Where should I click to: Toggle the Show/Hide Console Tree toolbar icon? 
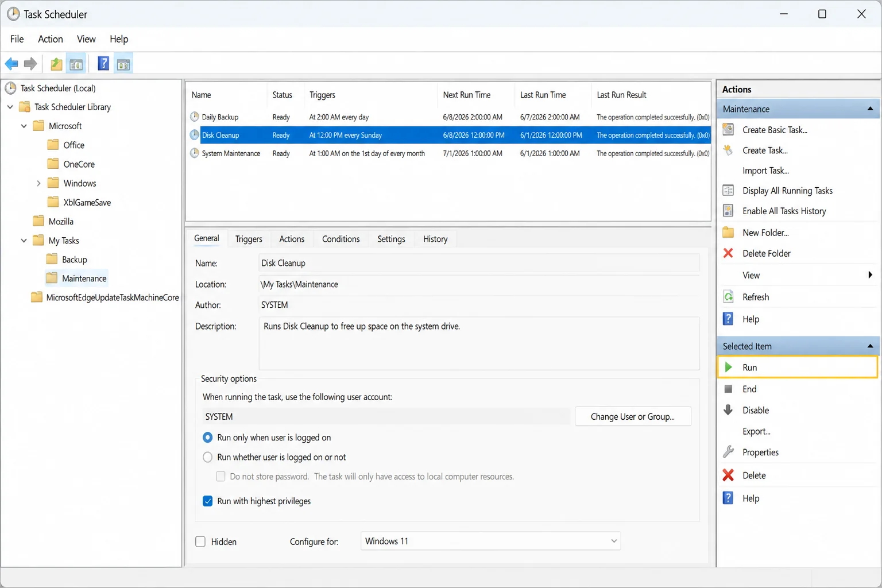coord(76,64)
